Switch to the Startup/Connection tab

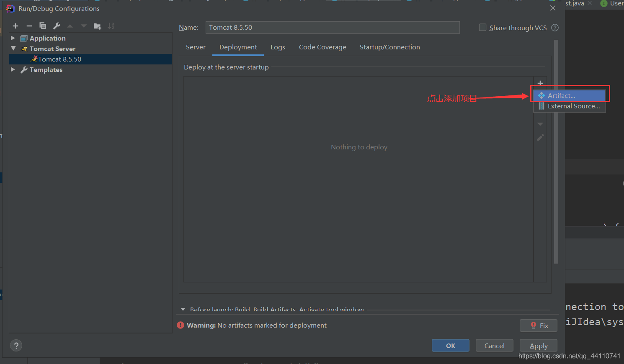tap(390, 47)
